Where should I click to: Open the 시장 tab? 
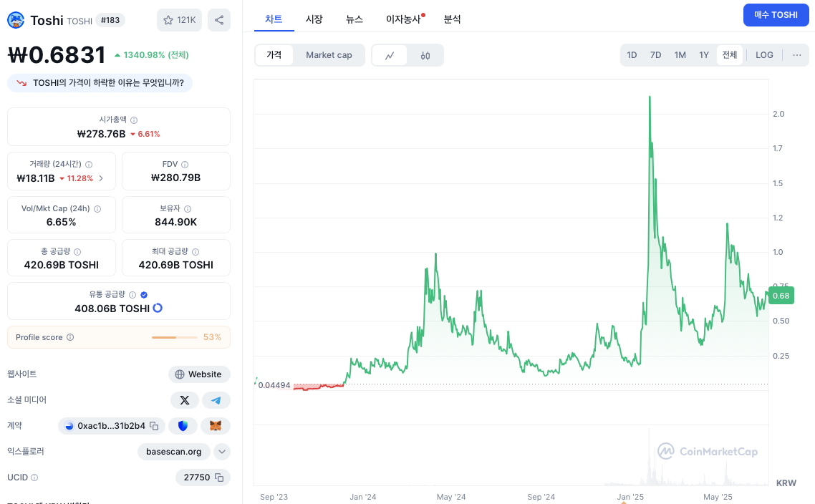click(x=314, y=19)
